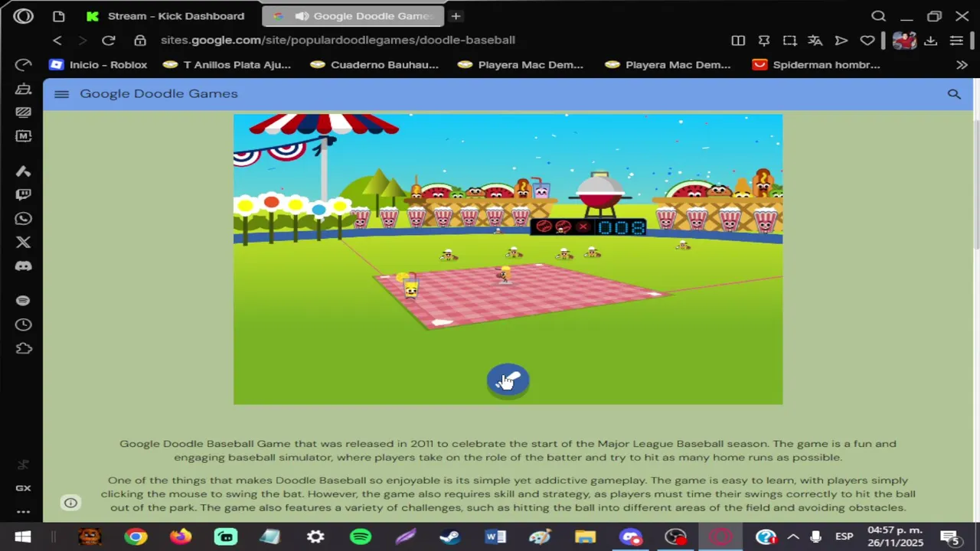Image resolution: width=980 pixels, height=551 pixels.
Task: Open Twitch in the sidebar
Action: [23, 195]
